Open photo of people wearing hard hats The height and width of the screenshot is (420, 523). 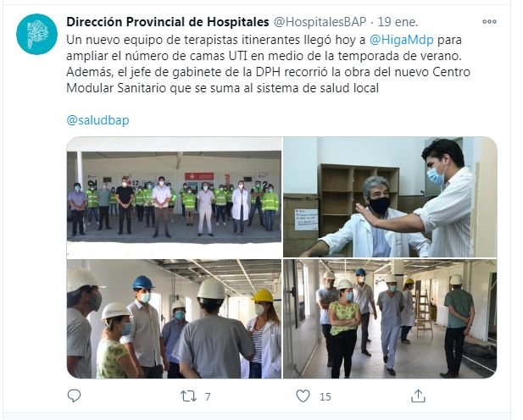coord(174,319)
